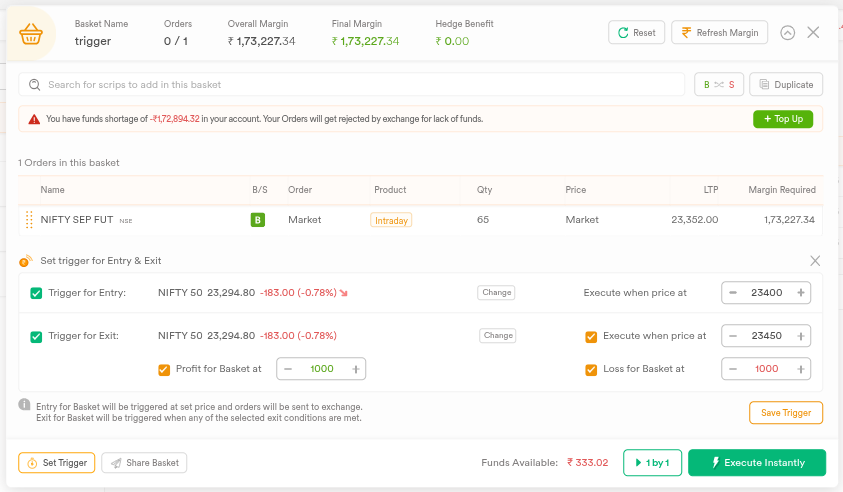Close the Set trigger for Entry & Exit panel
Screen dimensions: 843x492
pyautogui.click(x=815, y=261)
